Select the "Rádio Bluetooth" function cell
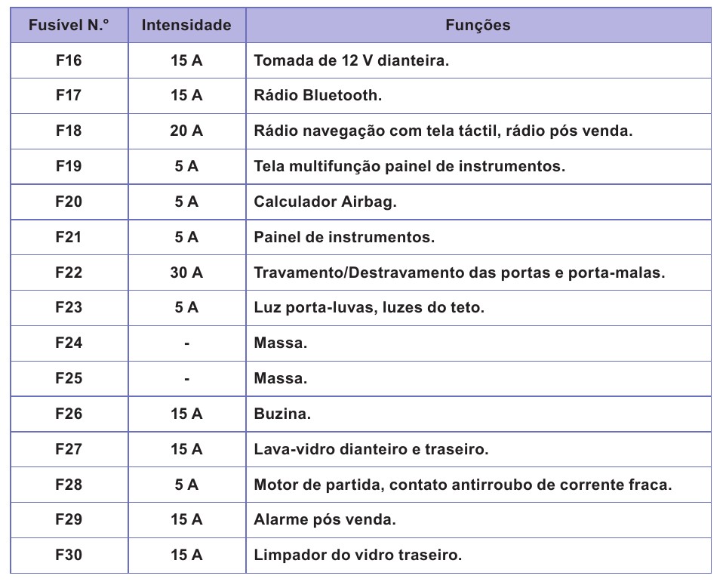This screenshot has width=726, height=588. click(x=318, y=96)
